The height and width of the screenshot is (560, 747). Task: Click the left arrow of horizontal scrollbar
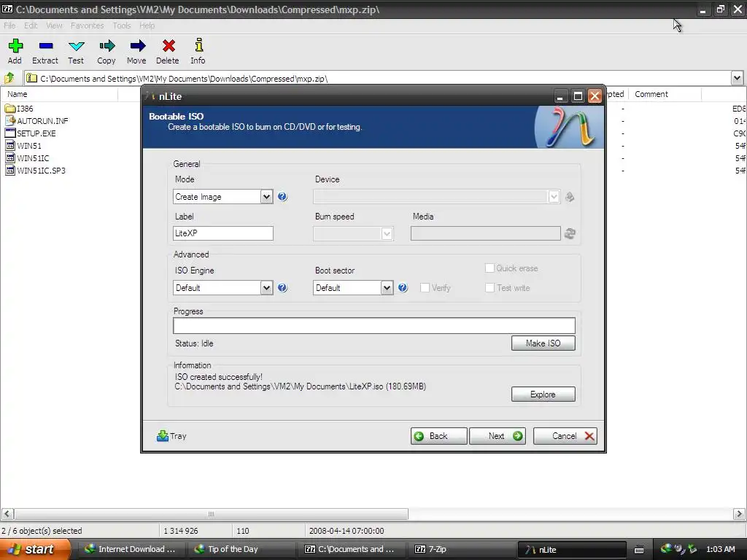(x=7, y=514)
